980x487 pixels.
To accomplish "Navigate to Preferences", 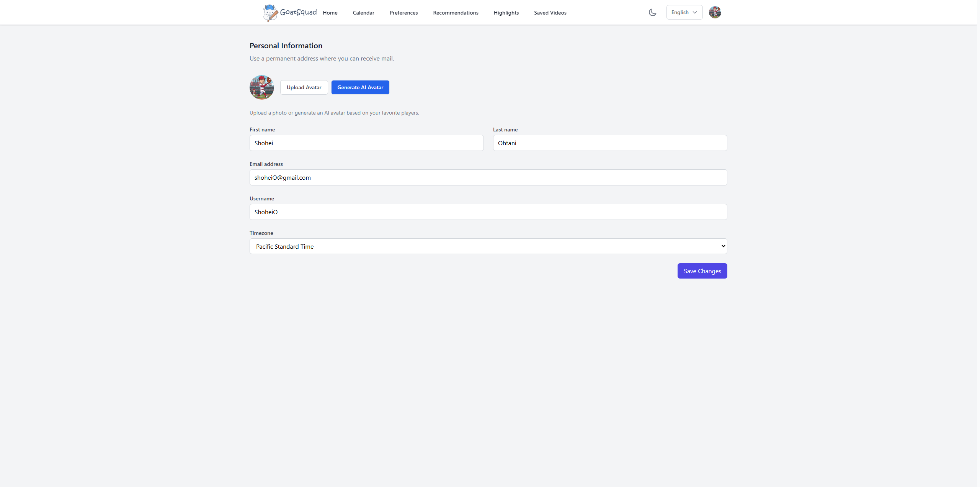I will pyautogui.click(x=403, y=13).
